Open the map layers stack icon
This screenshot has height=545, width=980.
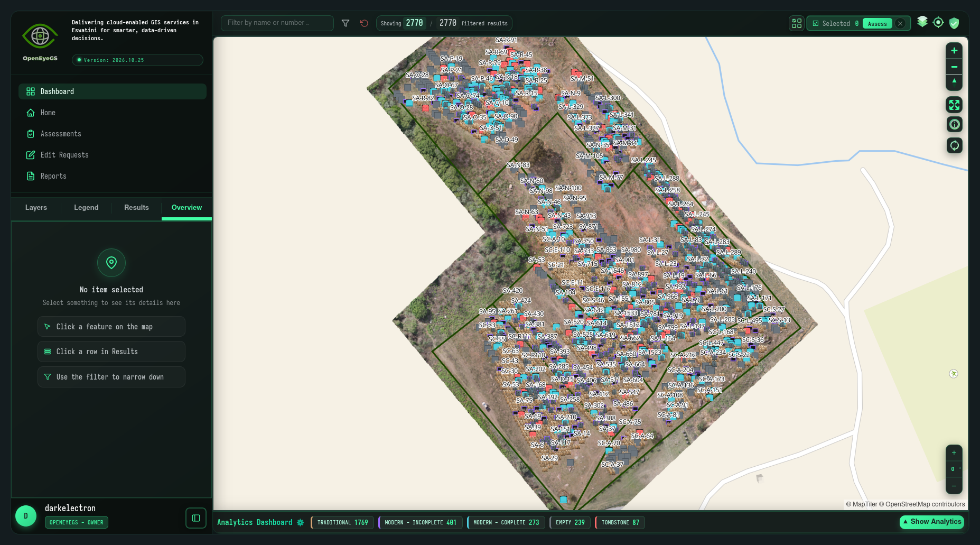pos(922,22)
